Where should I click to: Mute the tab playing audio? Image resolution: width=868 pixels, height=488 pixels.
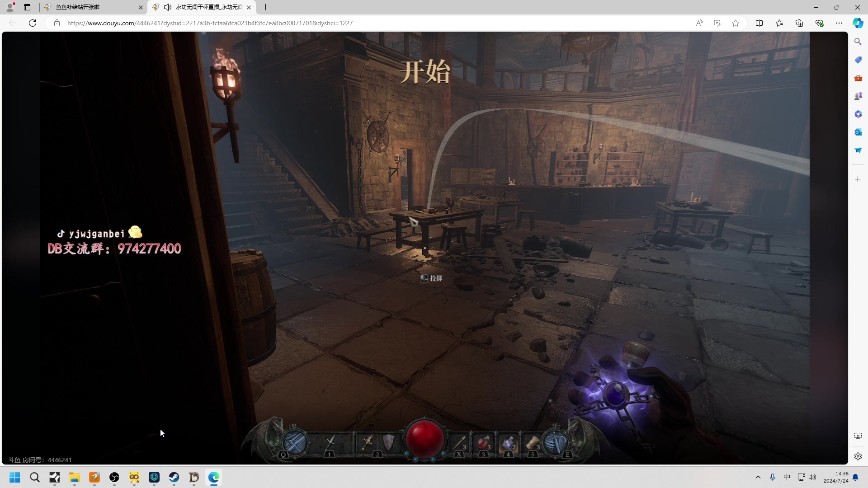(x=168, y=7)
